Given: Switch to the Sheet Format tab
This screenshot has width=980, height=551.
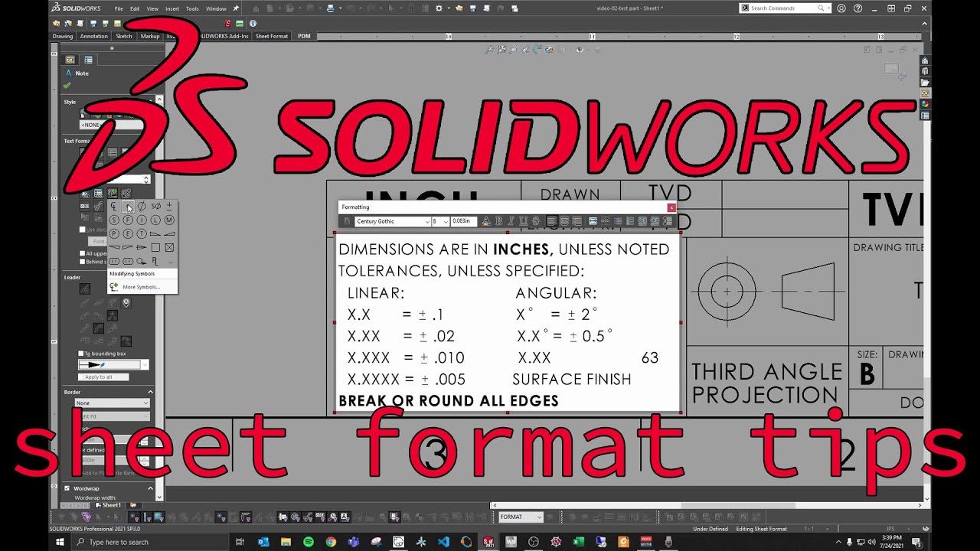Looking at the screenshot, I should pyautogui.click(x=272, y=36).
